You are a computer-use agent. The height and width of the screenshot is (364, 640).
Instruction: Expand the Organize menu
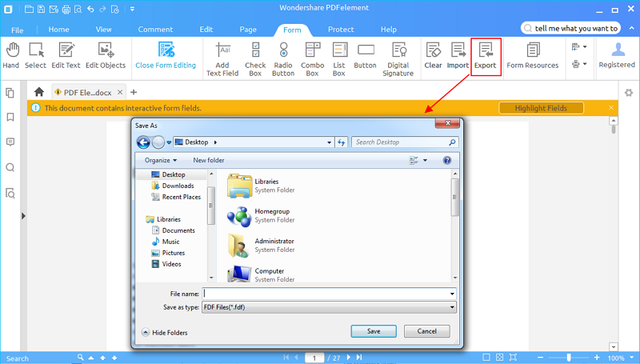pyautogui.click(x=161, y=160)
